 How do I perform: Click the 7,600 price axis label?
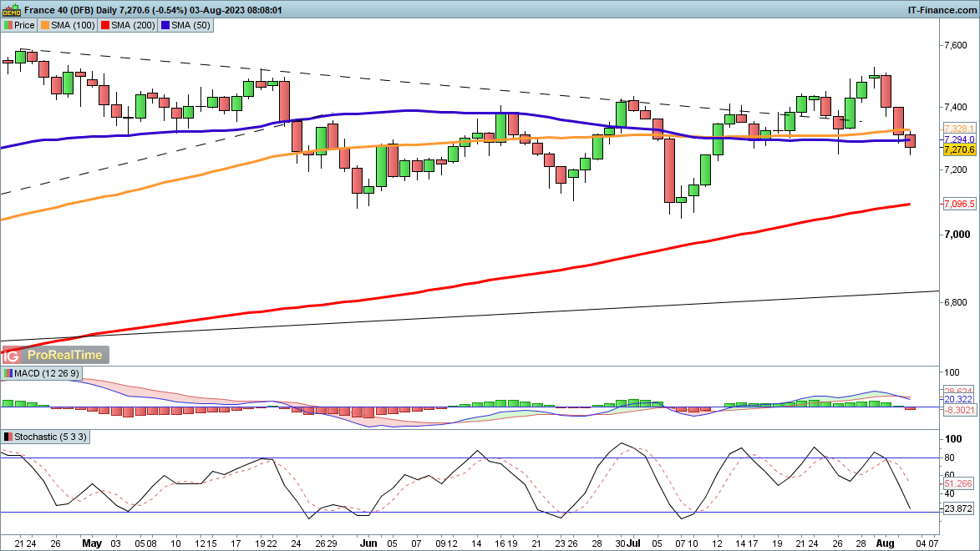957,46
